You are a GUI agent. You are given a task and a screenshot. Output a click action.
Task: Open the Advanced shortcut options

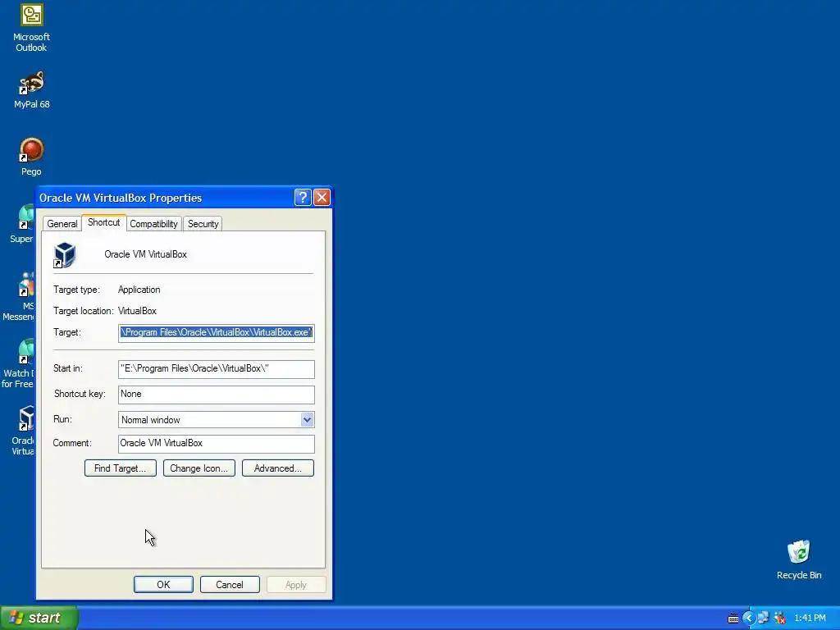point(278,468)
